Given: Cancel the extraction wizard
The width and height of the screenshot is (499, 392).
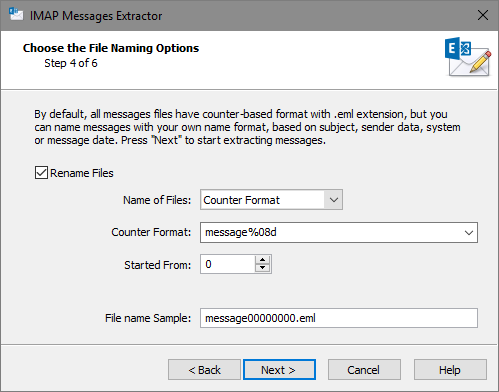Looking at the screenshot, I should [364, 370].
